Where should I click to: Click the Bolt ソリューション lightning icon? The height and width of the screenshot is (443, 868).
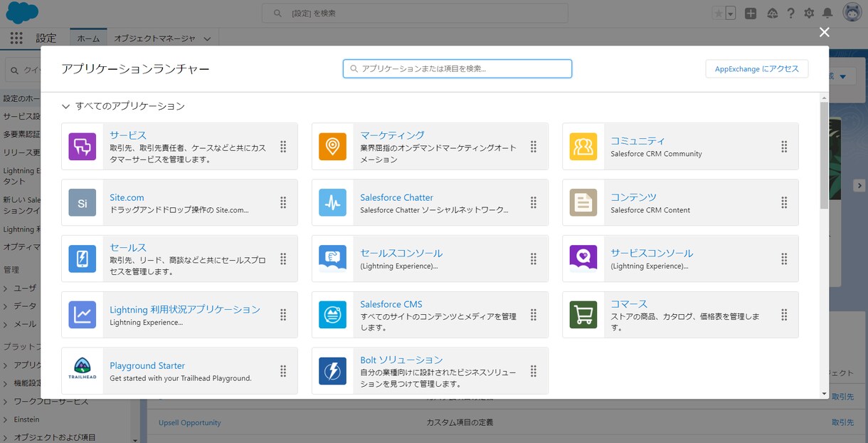click(x=332, y=371)
